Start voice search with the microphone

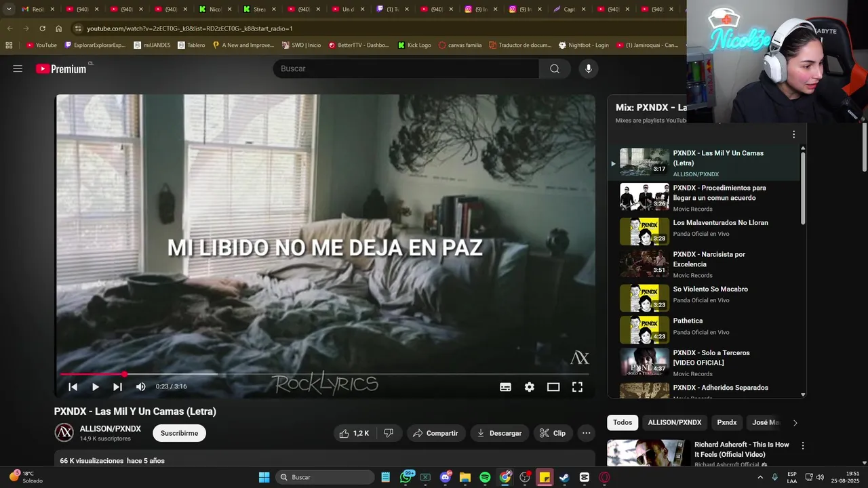tap(589, 68)
